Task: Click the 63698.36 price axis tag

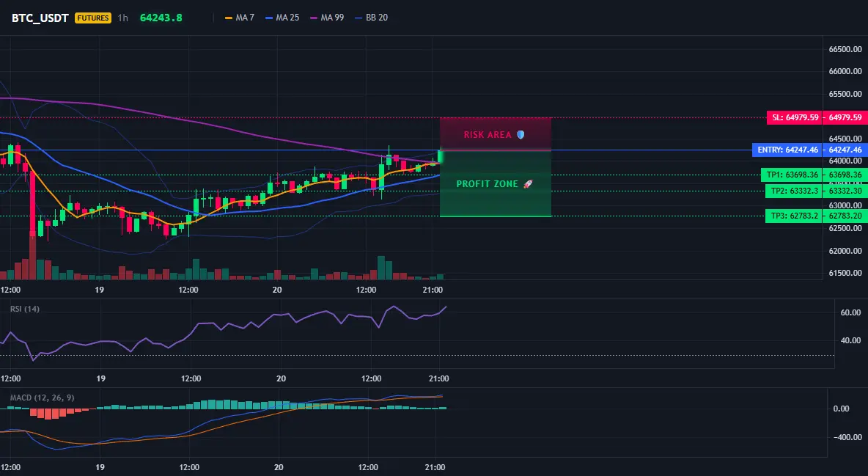Action: pos(845,175)
